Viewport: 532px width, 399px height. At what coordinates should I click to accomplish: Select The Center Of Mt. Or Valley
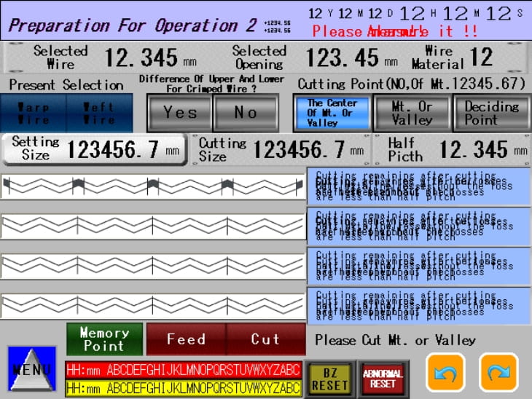pos(332,113)
